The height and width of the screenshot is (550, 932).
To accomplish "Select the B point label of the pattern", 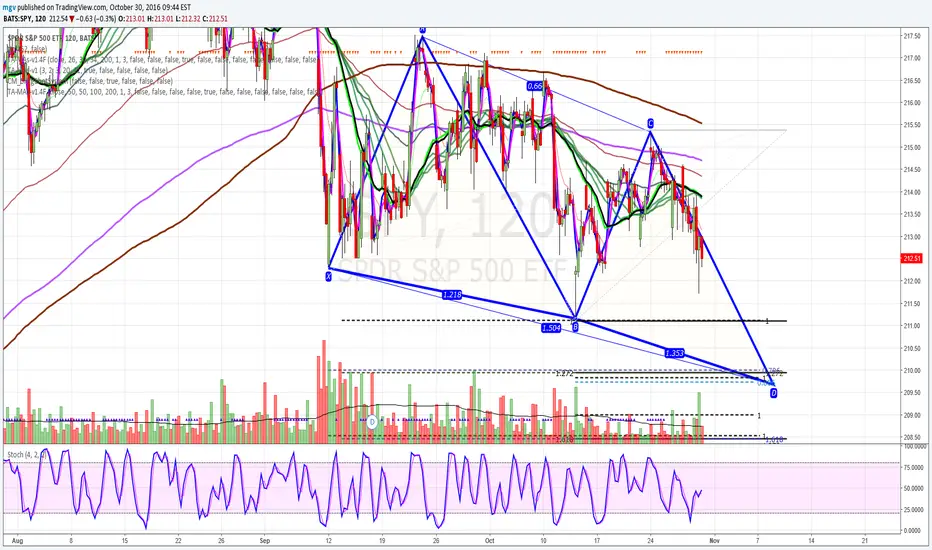I will tap(575, 326).
